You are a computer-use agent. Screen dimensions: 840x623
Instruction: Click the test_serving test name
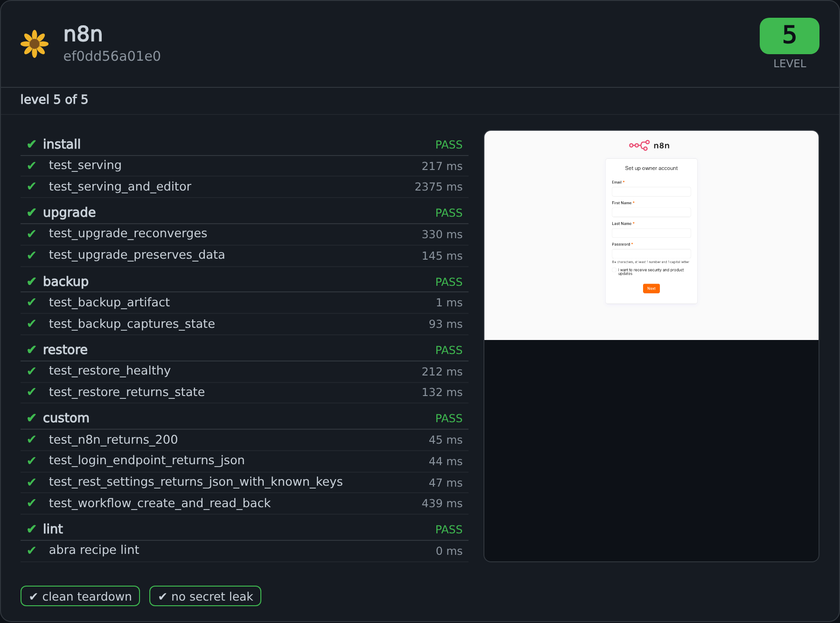click(85, 165)
